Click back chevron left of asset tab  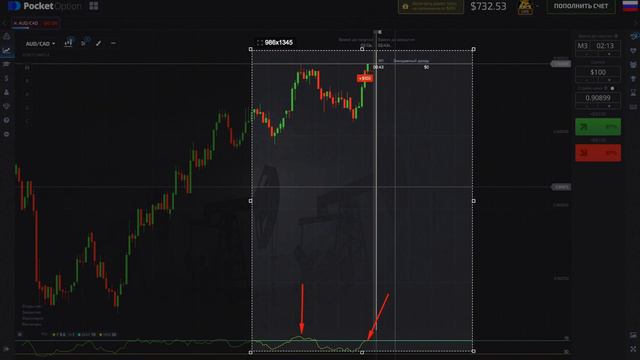click(x=4, y=23)
